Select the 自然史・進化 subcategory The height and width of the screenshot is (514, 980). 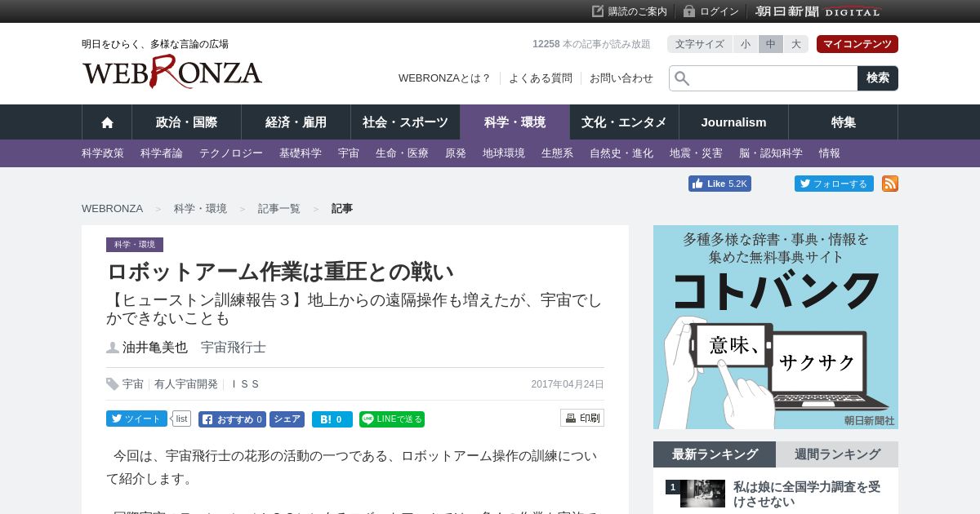pyautogui.click(x=621, y=153)
